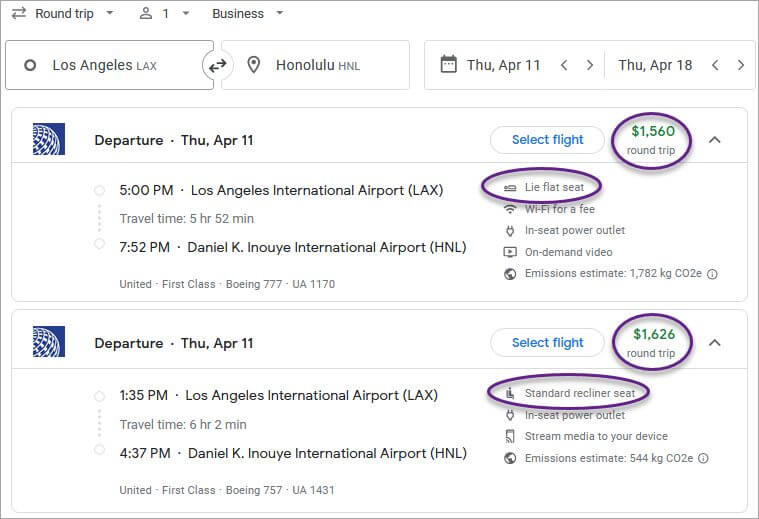Open the Round trip type dropdown

point(62,14)
